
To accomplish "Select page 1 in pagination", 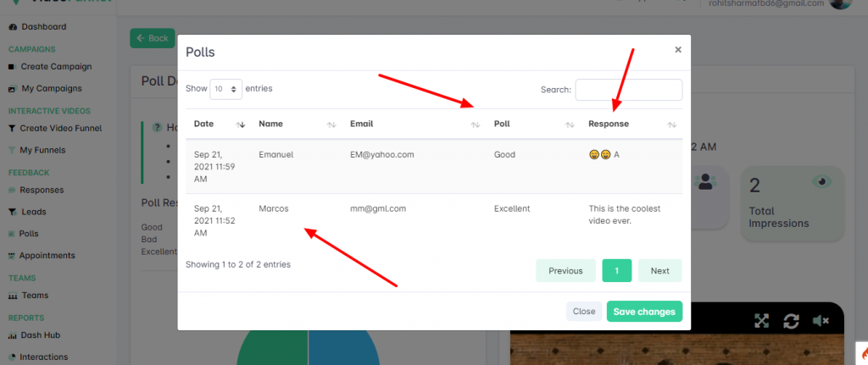I will 617,270.
